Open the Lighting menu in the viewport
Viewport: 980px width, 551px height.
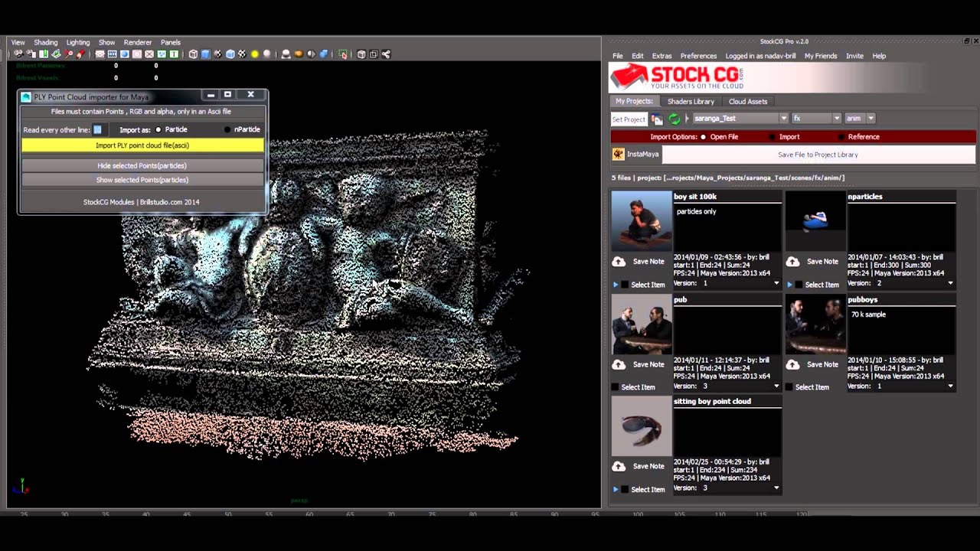[x=78, y=43]
